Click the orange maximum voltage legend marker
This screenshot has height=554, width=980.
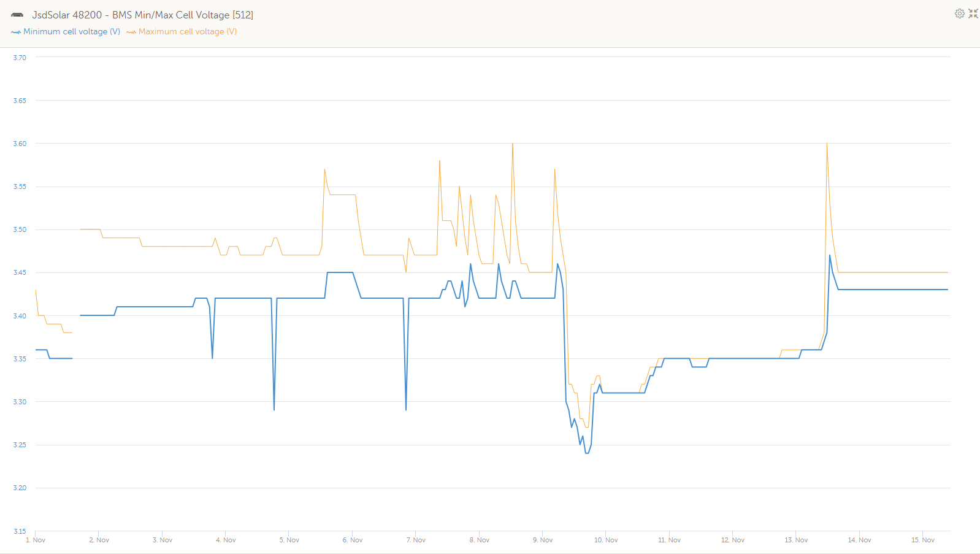tap(131, 32)
